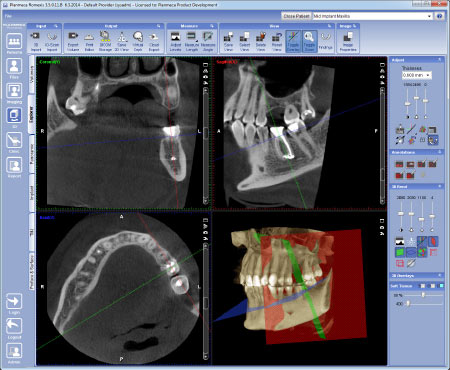The image size is (450, 370).
Task: Open the Image Properties icon
Action: tap(348, 41)
